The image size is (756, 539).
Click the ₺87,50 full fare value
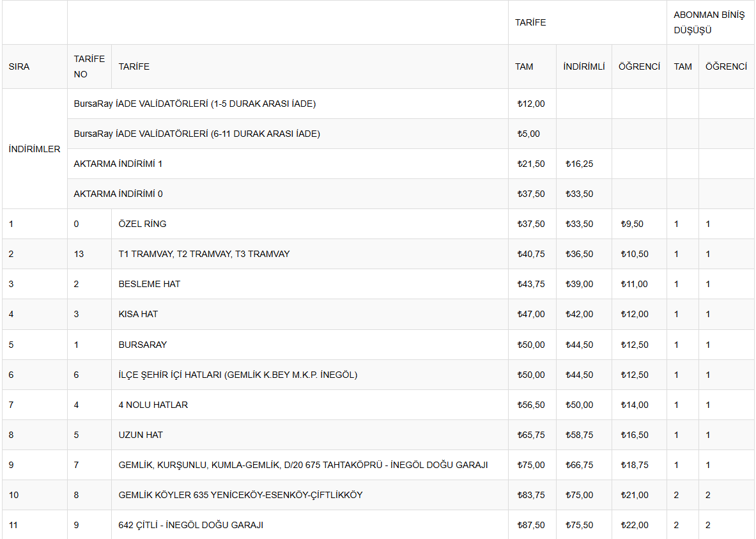[x=531, y=525]
